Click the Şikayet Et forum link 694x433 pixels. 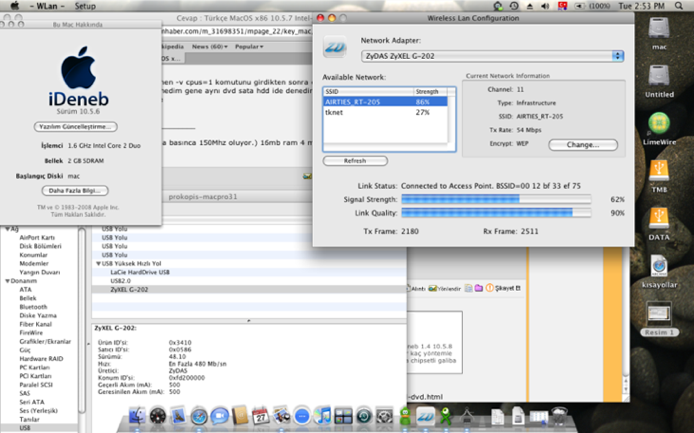tap(503, 288)
